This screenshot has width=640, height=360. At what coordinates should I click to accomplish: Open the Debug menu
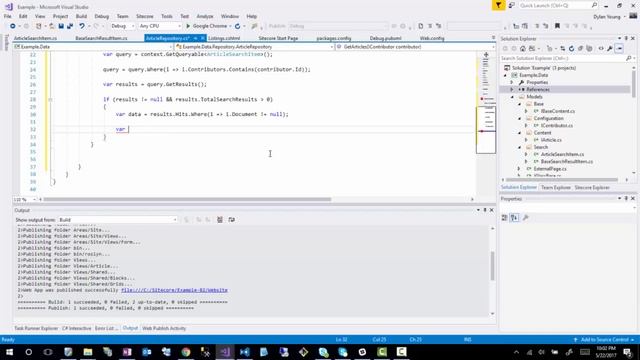(x=102, y=16)
